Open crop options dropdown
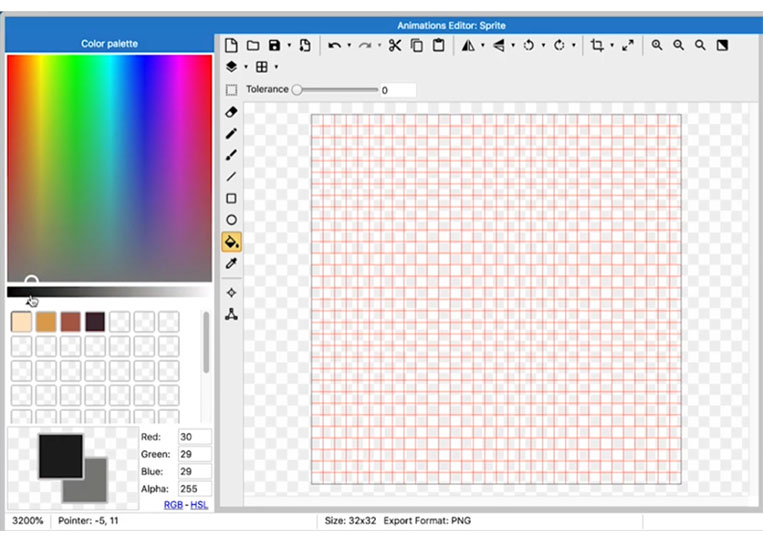 click(612, 46)
